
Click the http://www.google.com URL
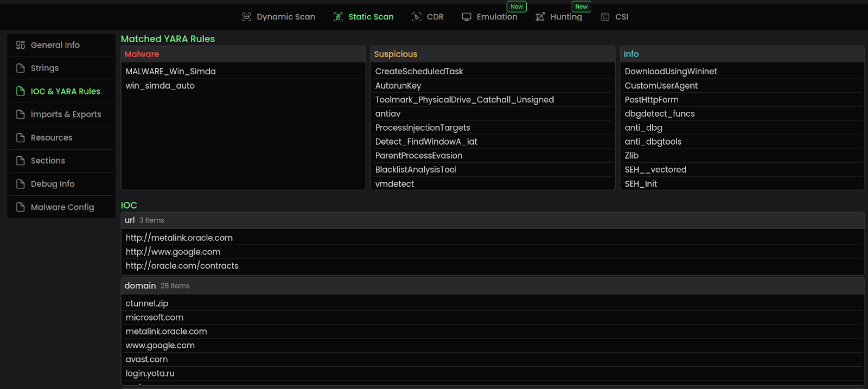coord(173,252)
